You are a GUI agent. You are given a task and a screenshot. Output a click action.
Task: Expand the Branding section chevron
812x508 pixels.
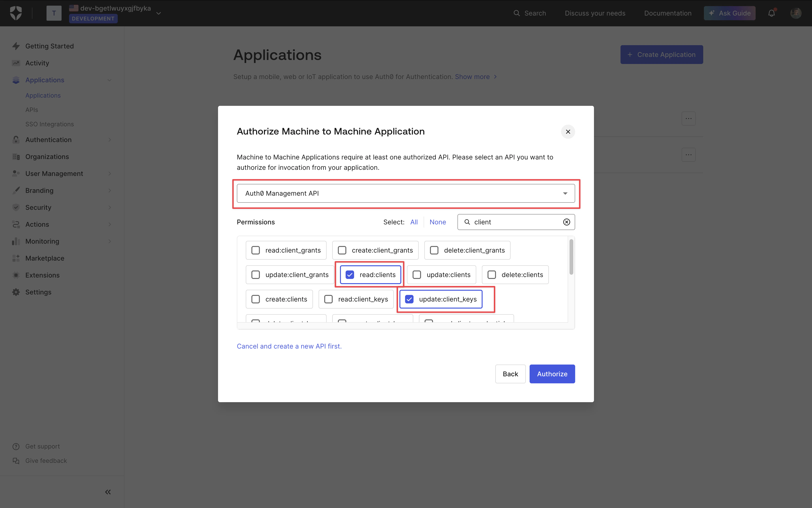point(109,190)
